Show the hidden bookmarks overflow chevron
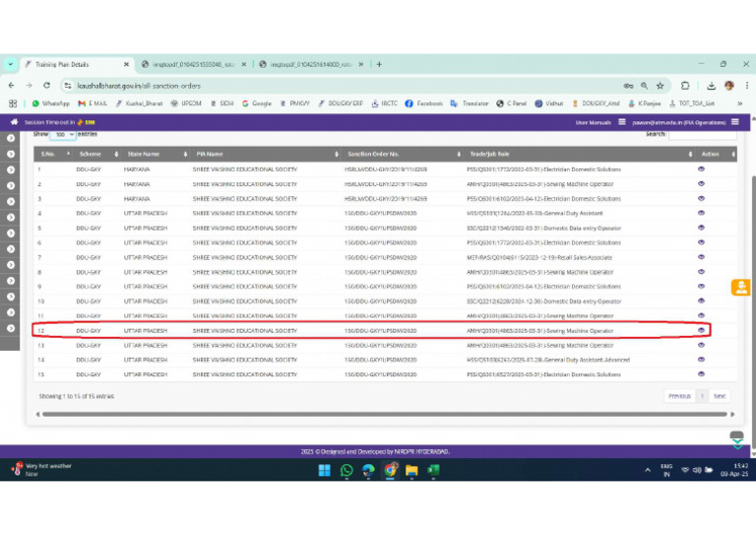This screenshot has height=535, width=756. click(x=739, y=103)
